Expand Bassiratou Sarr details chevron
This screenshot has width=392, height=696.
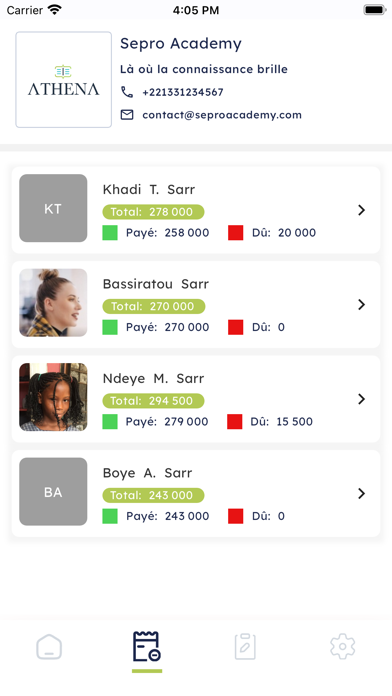click(361, 304)
